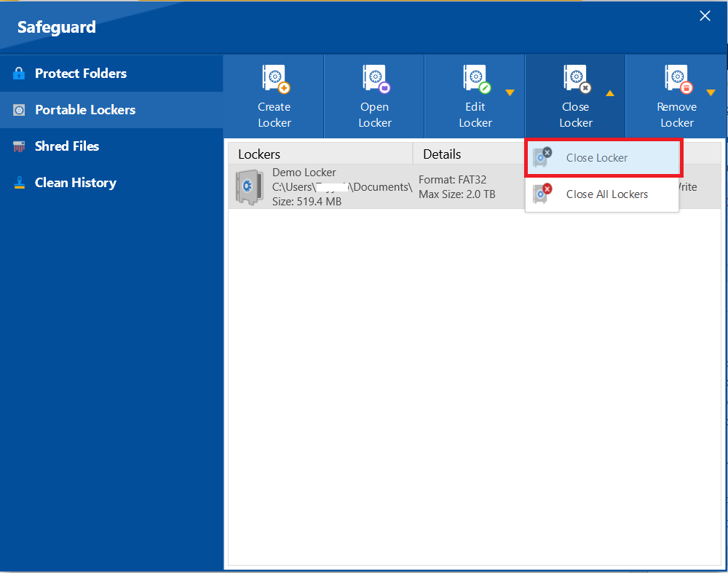The image size is (728, 573).
Task: Open the Protect Folders section
Action: pyautogui.click(x=111, y=74)
